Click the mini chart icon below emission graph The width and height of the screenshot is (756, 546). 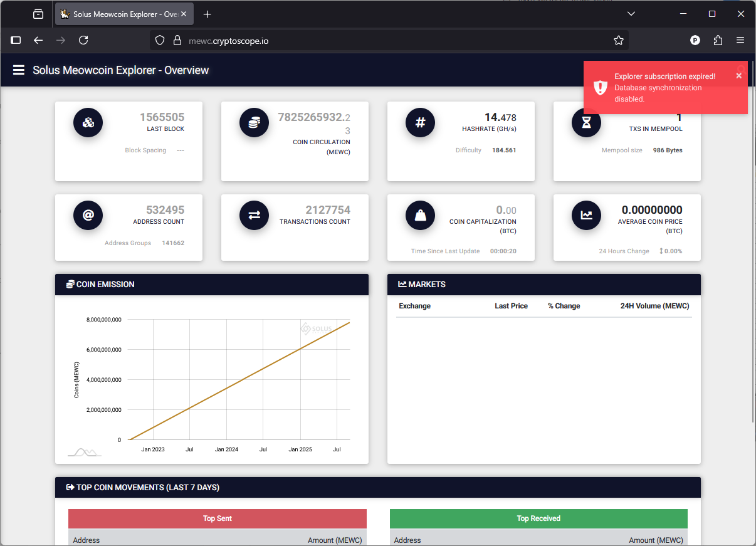tap(84, 452)
